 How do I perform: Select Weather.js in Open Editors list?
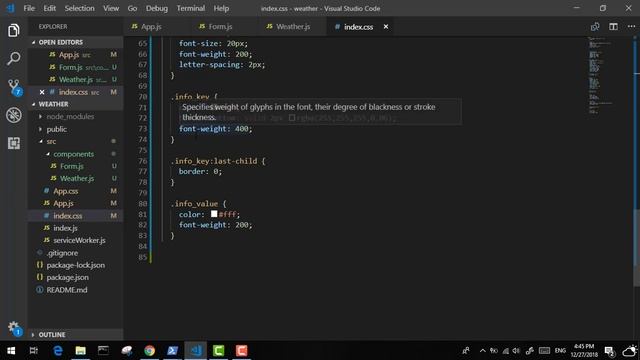[x=76, y=80]
